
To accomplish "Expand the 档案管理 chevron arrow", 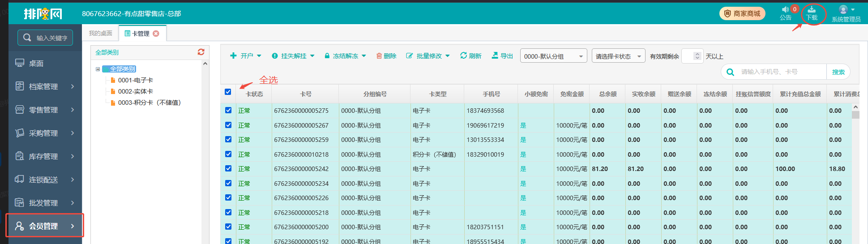I will (73, 86).
